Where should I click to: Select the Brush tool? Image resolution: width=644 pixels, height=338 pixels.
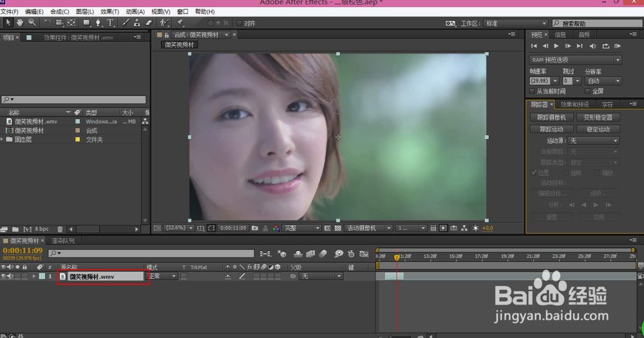(x=126, y=23)
